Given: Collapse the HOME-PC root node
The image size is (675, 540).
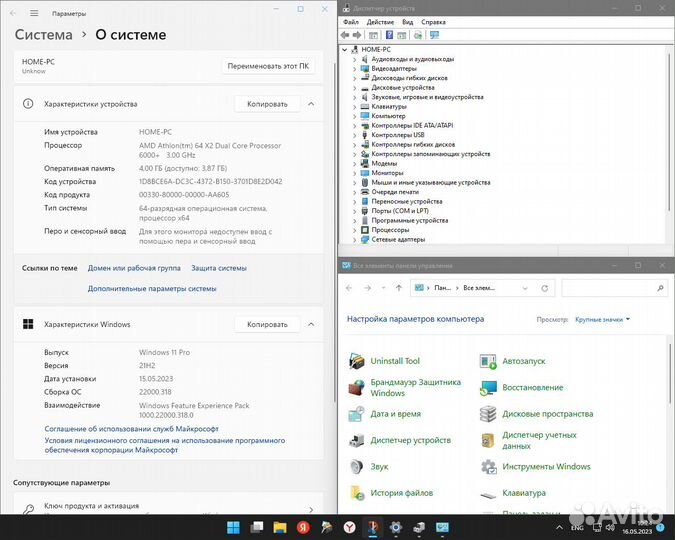Looking at the screenshot, I should click(x=345, y=50).
